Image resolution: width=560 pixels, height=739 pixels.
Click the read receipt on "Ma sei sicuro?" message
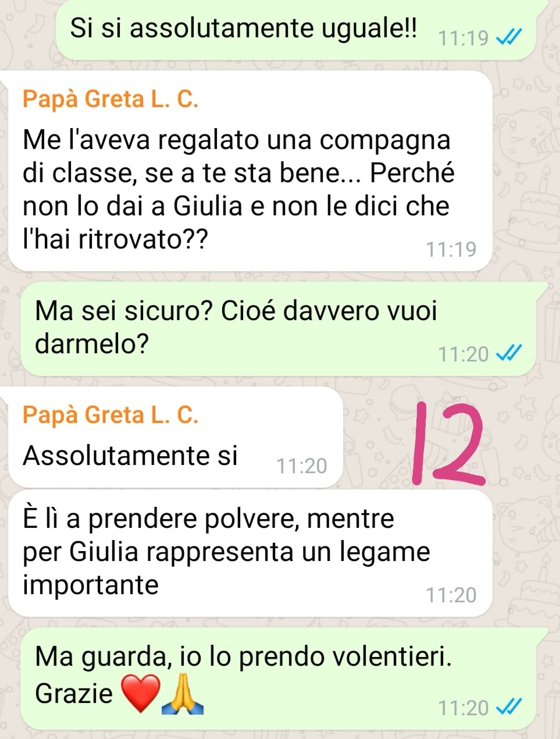pos(509,353)
